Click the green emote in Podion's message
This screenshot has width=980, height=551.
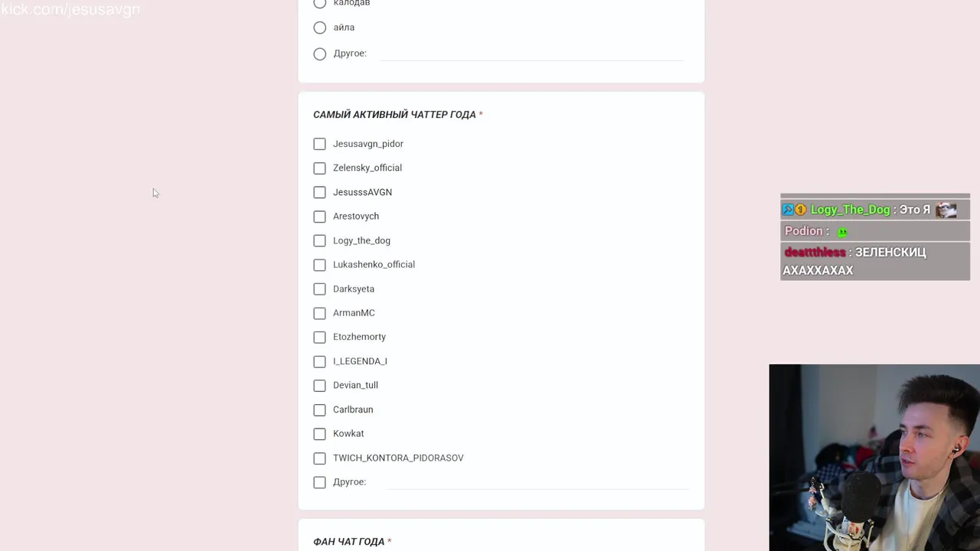tap(842, 232)
